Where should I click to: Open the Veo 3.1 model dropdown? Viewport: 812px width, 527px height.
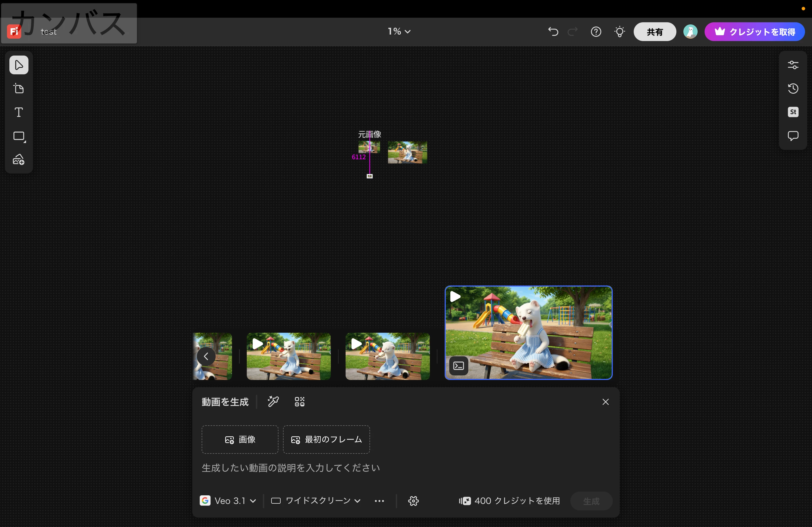pos(228,501)
